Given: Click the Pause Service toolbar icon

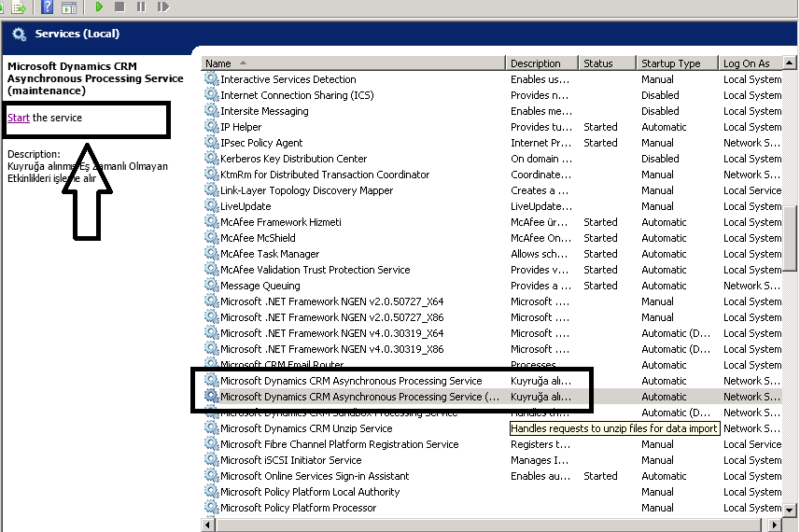Looking at the screenshot, I should point(141,7).
